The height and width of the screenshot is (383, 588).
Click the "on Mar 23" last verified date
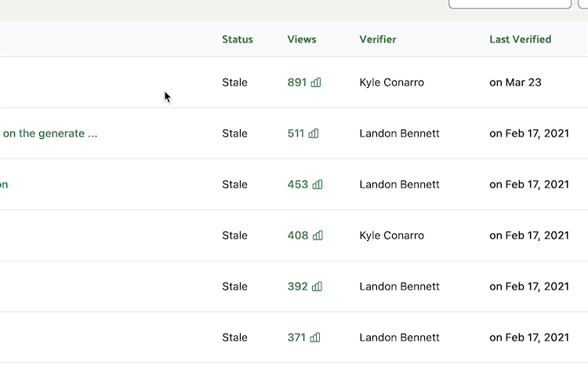click(515, 82)
